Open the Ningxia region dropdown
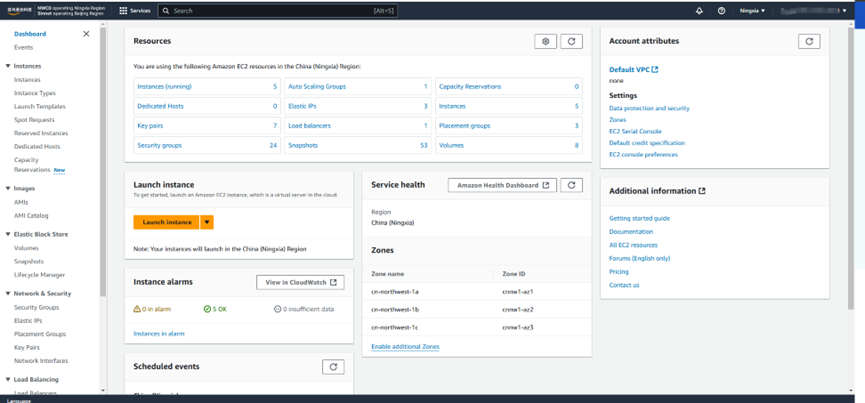The width and height of the screenshot is (865, 403). point(752,10)
